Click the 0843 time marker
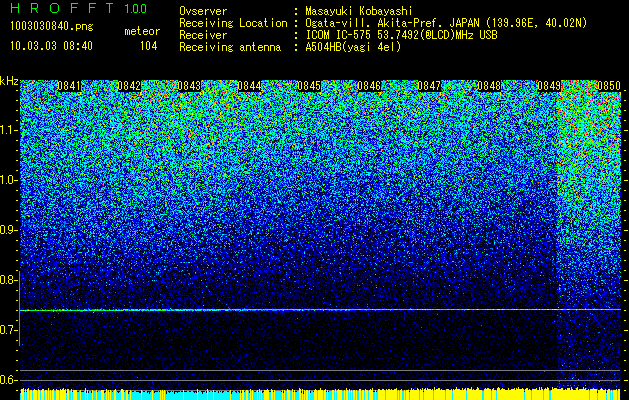 pyautogui.click(x=189, y=86)
